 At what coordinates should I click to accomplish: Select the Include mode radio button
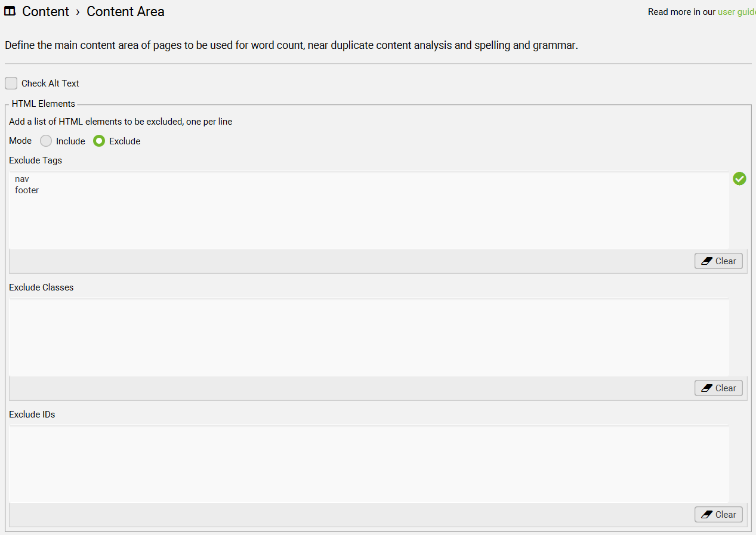(46, 141)
